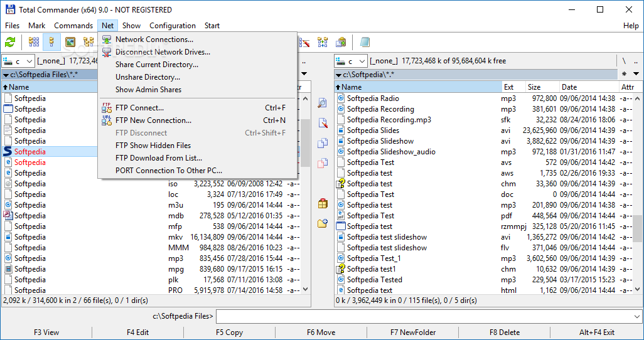
Task: Click the left panel scrollbar down arrow
Action: pyautogui.click(x=305, y=289)
